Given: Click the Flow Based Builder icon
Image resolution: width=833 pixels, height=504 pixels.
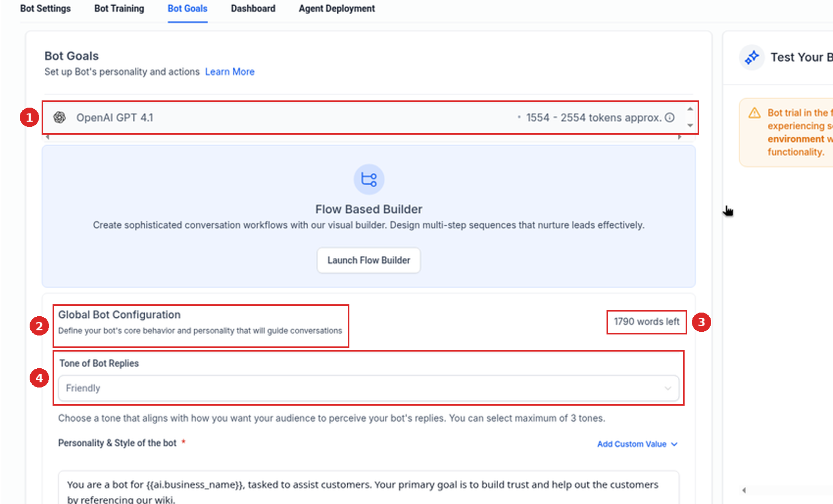Looking at the screenshot, I should (x=369, y=179).
